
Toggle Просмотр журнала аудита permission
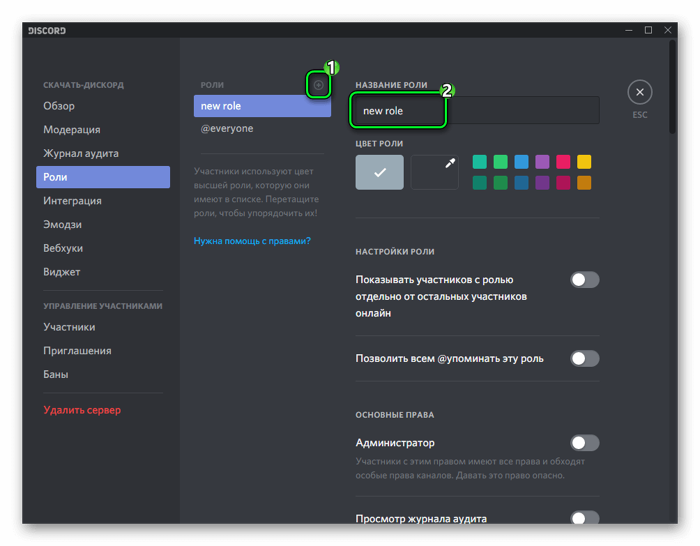[585, 518]
